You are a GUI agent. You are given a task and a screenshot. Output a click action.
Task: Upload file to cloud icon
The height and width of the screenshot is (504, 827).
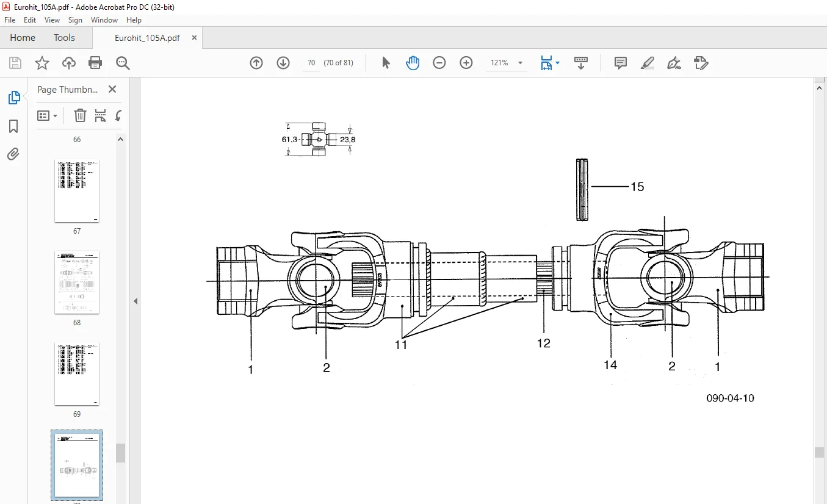tap(69, 63)
